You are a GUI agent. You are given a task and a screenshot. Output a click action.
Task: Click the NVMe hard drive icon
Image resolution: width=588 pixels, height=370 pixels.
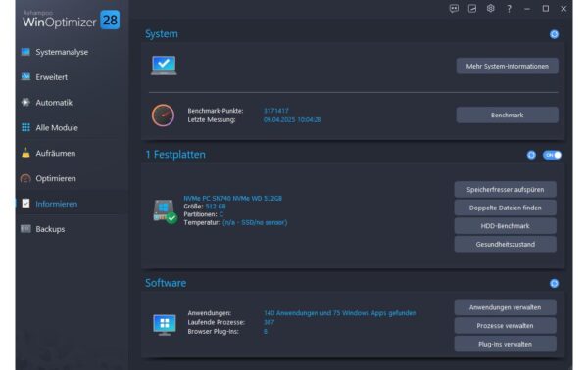pyautogui.click(x=165, y=210)
